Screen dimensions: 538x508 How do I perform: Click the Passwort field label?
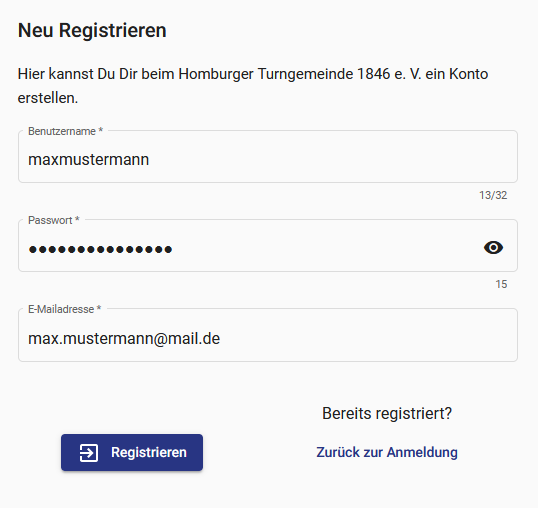[x=50, y=220]
